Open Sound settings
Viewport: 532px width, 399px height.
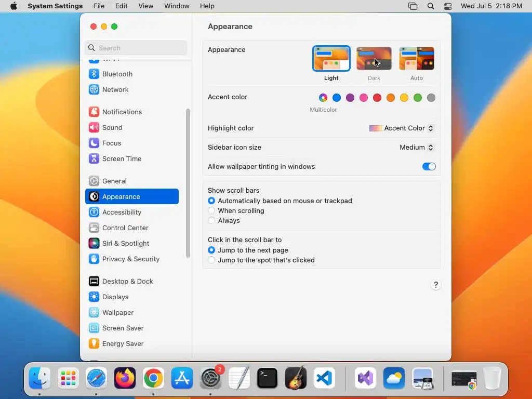point(131,128)
